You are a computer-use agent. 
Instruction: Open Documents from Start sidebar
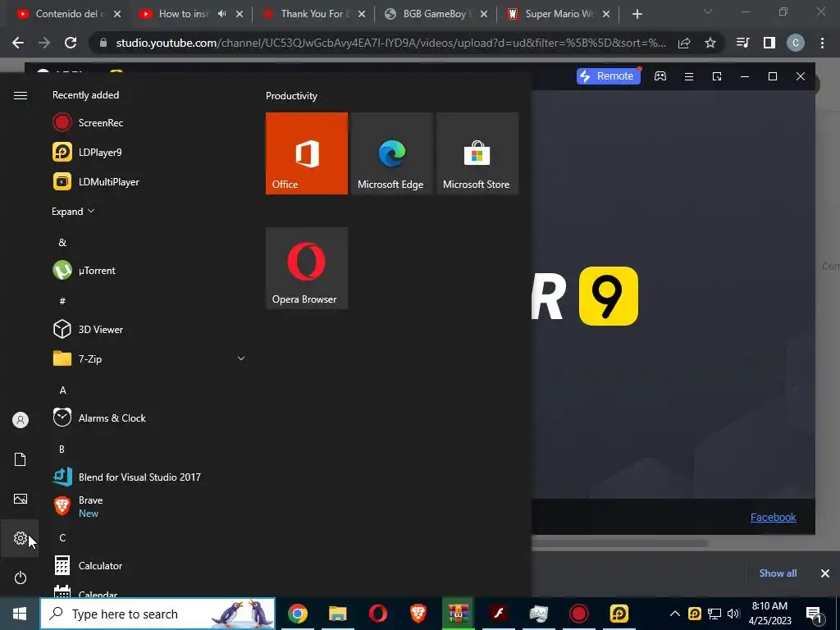click(x=20, y=459)
